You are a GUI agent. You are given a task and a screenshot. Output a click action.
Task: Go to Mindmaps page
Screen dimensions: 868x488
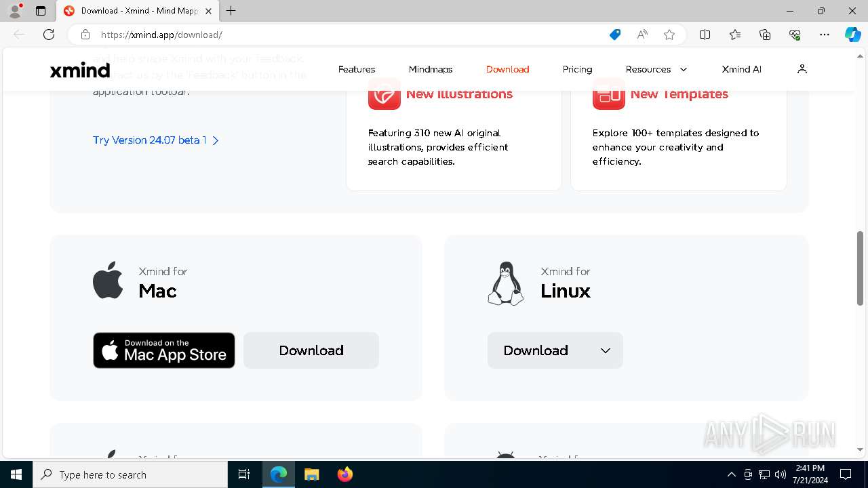(x=431, y=69)
